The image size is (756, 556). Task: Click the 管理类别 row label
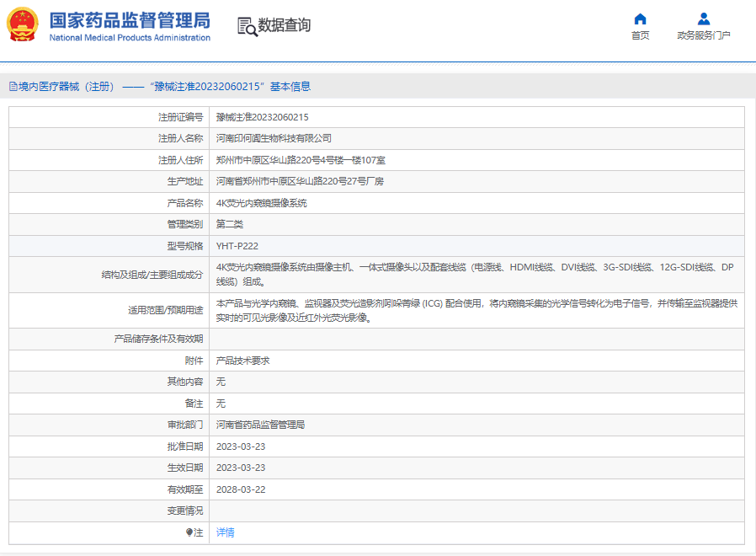185,224
